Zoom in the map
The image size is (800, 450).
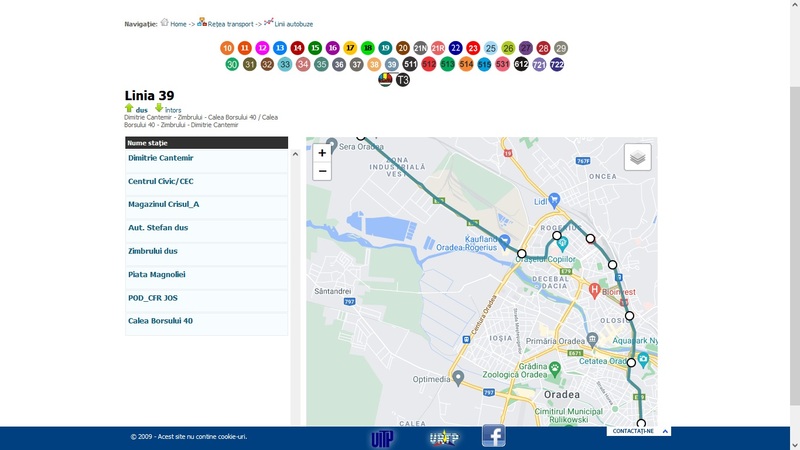point(322,153)
